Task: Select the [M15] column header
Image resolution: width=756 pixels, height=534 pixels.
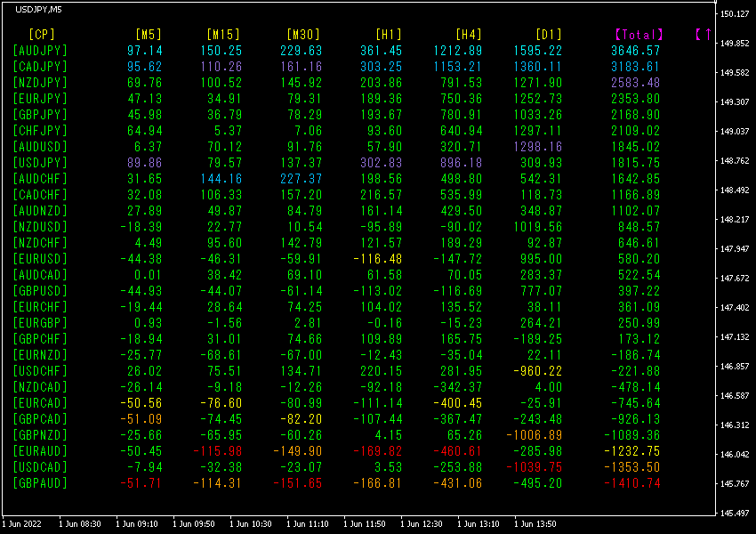Action: tap(223, 35)
